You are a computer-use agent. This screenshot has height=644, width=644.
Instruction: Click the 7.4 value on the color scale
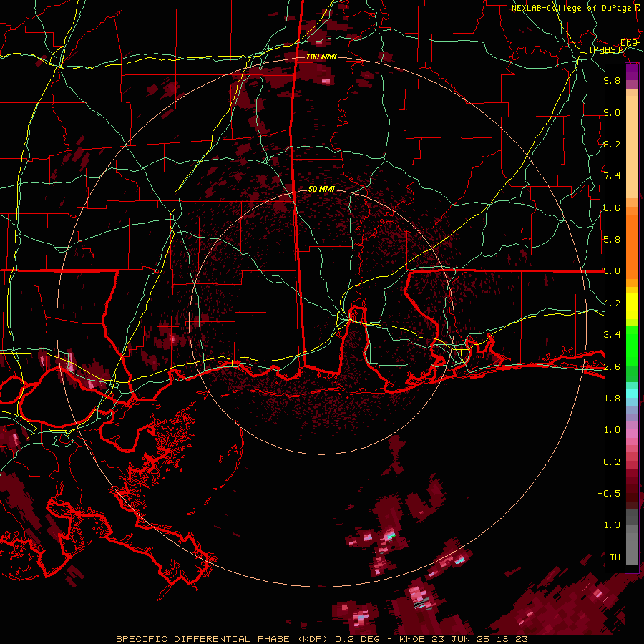pyautogui.click(x=612, y=176)
